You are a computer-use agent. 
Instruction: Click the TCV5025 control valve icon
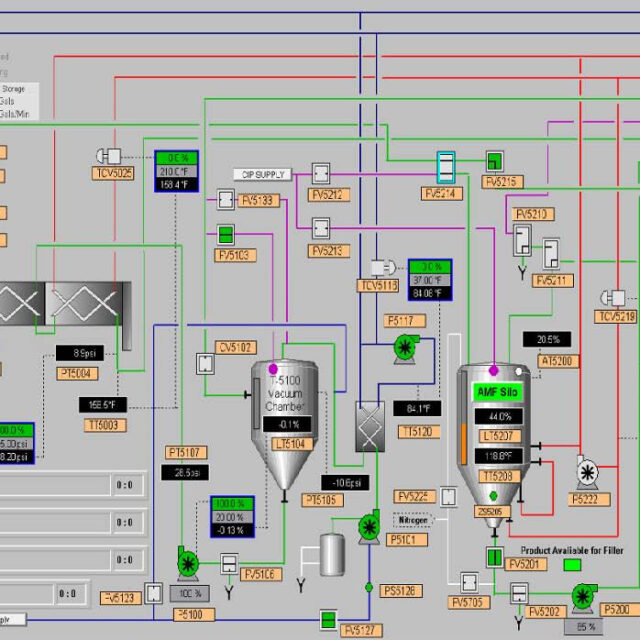tap(106, 156)
